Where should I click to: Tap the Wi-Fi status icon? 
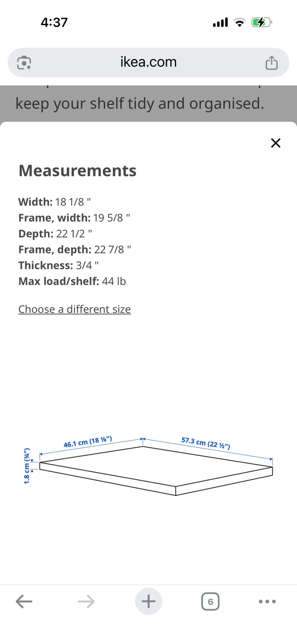click(x=240, y=22)
